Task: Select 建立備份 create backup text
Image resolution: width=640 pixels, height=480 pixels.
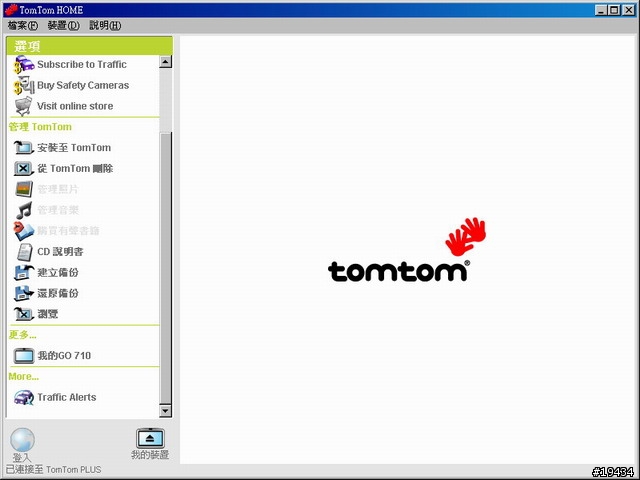Action: (x=58, y=273)
